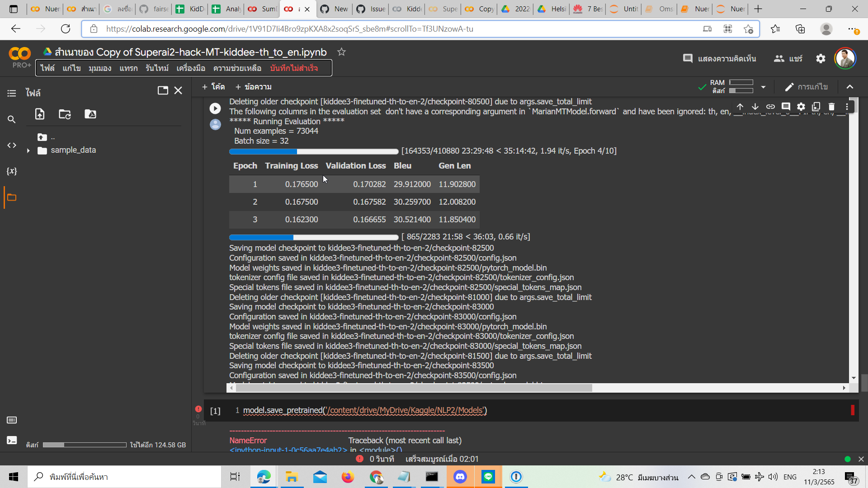Image resolution: width=868 pixels, height=488 pixels.
Task: Open a terminal from the sidebar icon
Action: [12, 441]
